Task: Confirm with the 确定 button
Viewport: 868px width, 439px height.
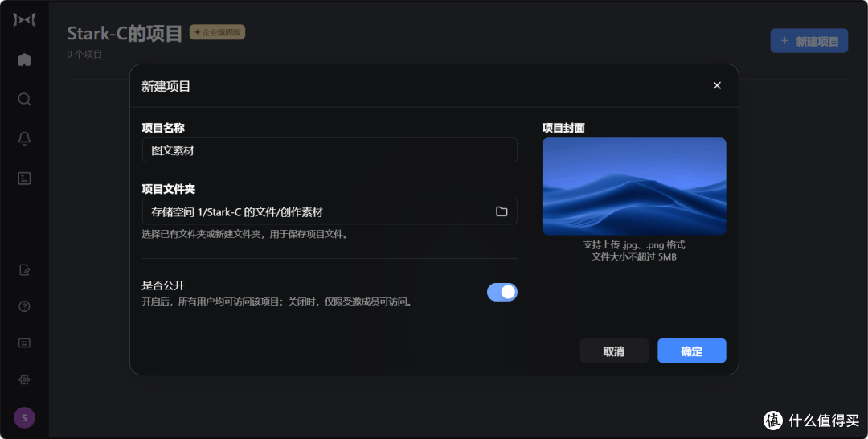Action: (691, 351)
